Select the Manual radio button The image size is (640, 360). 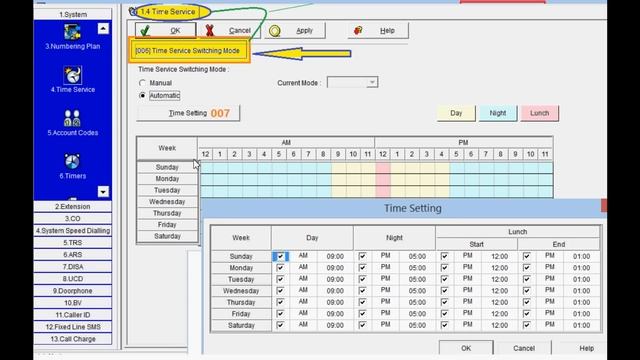point(142,83)
